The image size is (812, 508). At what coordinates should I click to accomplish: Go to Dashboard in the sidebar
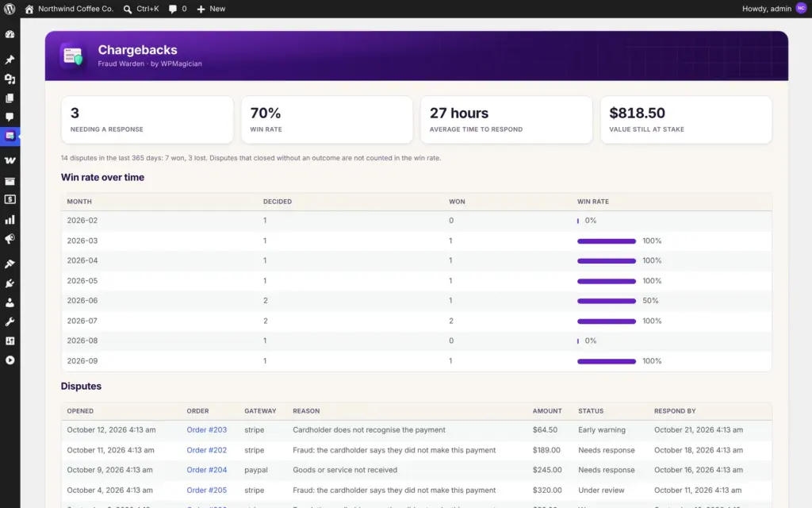pos(10,34)
